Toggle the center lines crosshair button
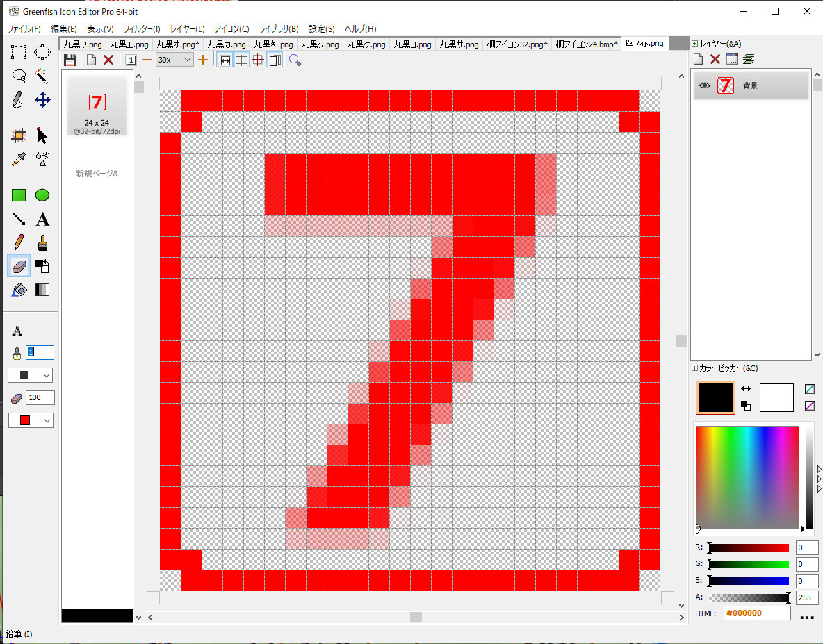 pyautogui.click(x=258, y=60)
